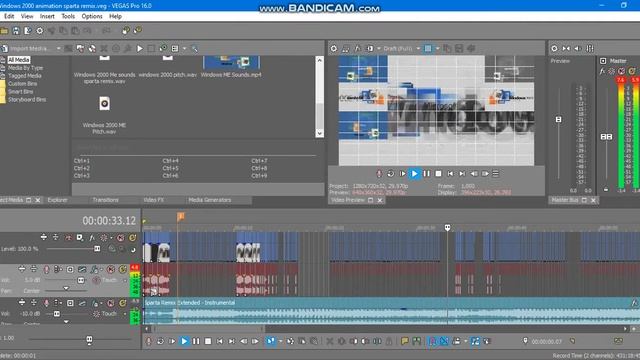Open the Insert menu
The height and width of the screenshot is (360, 640).
coord(47,16)
